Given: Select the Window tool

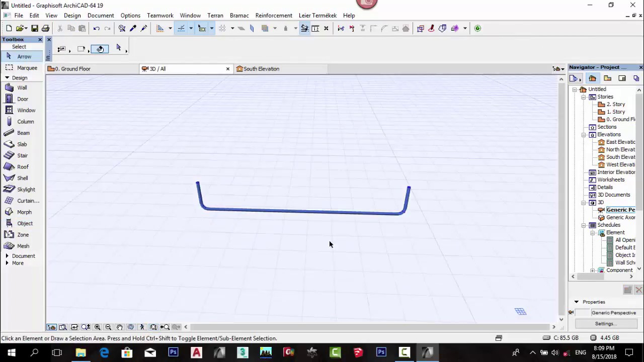Looking at the screenshot, I should click(x=22, y=110).
